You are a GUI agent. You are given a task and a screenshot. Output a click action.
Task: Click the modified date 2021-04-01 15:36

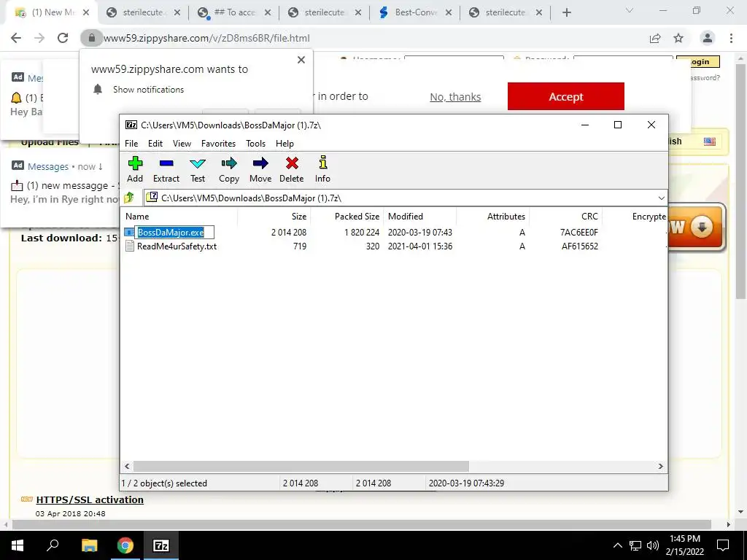(420, 246)
